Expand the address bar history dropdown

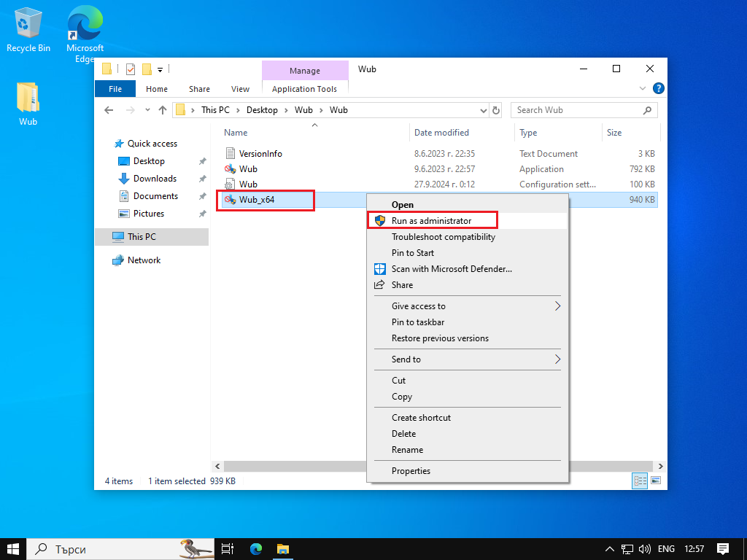pos(484,111)
